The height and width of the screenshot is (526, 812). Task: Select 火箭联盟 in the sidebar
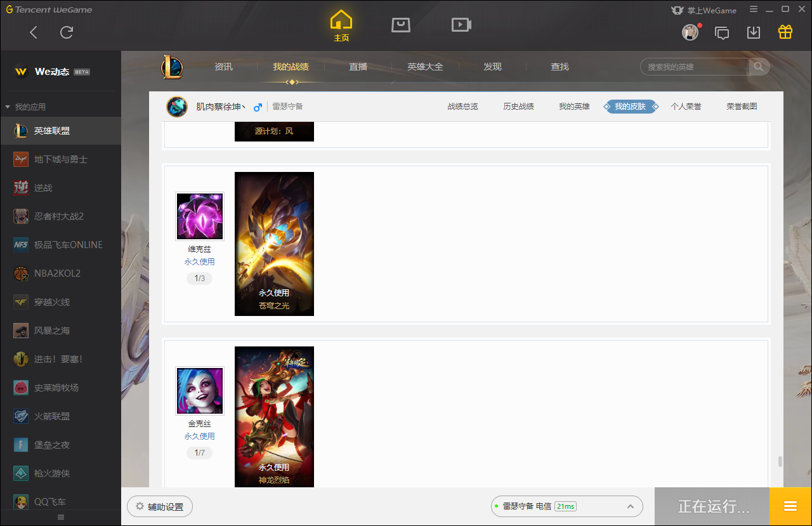click(60, 416)
